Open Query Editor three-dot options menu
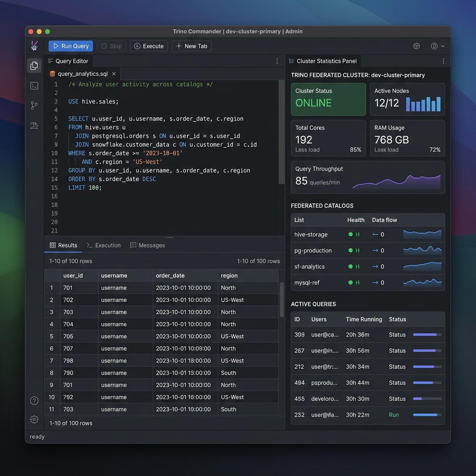The image size is (476, 476). pos(277,61)
